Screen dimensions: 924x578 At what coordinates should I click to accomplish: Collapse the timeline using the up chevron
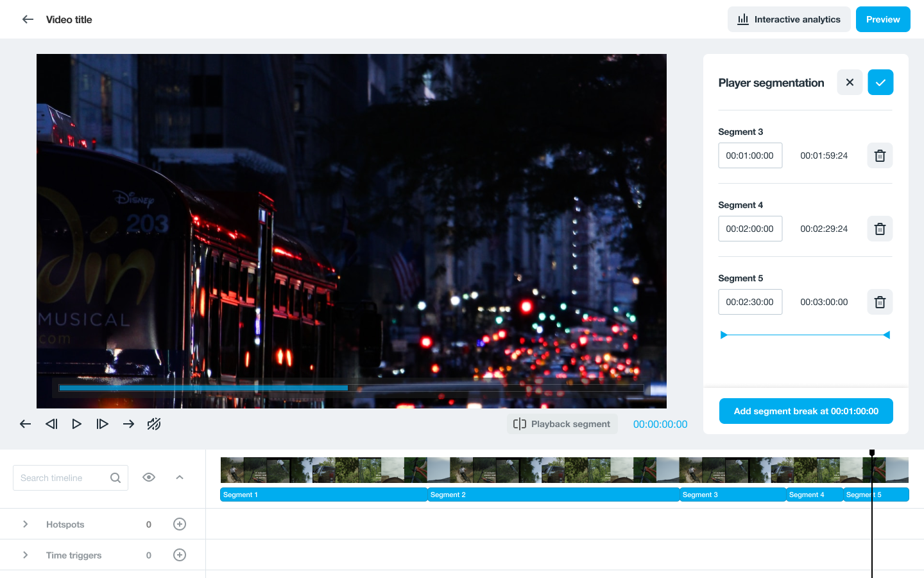pyautogui.click(x=180, y=477)
